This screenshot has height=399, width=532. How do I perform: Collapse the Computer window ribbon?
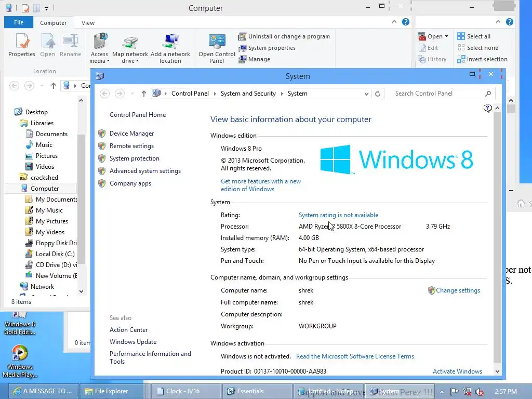[x=394, y=22]
